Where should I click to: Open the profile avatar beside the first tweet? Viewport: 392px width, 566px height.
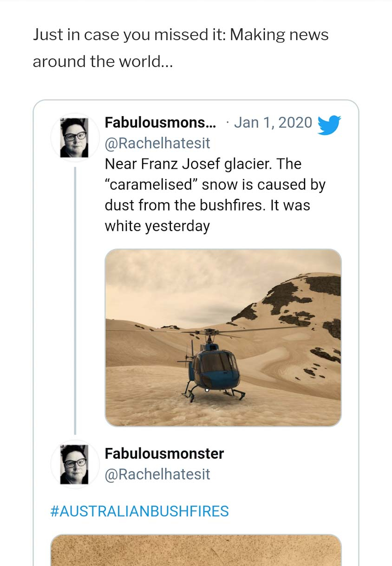(75, 137)
